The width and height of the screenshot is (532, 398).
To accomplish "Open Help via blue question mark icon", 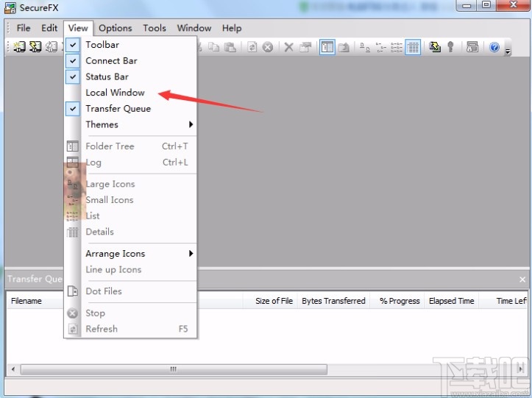I will click(494, 47).
